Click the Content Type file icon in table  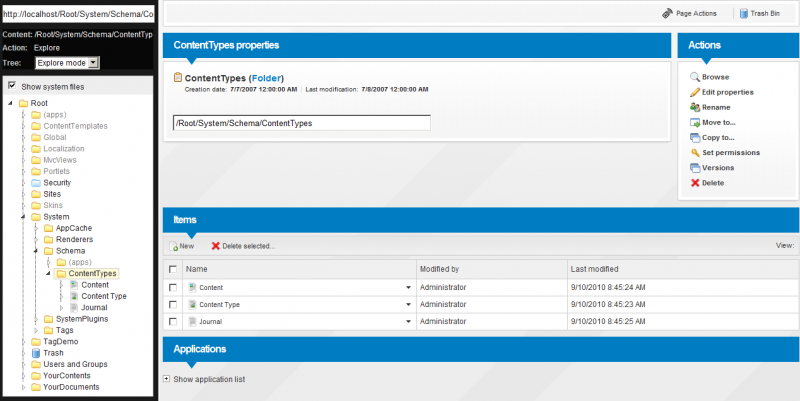click(192, 305)
